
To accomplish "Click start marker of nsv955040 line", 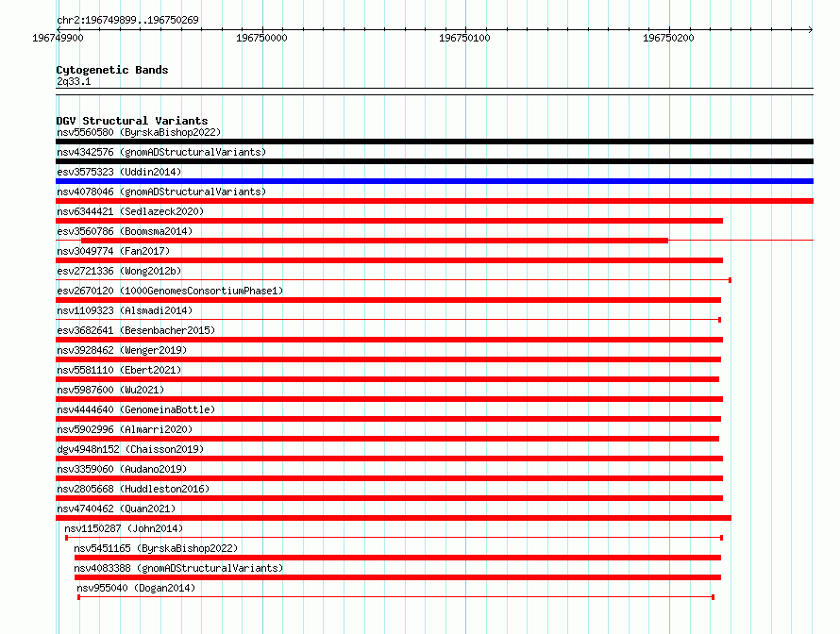I will tap(78, 597).
